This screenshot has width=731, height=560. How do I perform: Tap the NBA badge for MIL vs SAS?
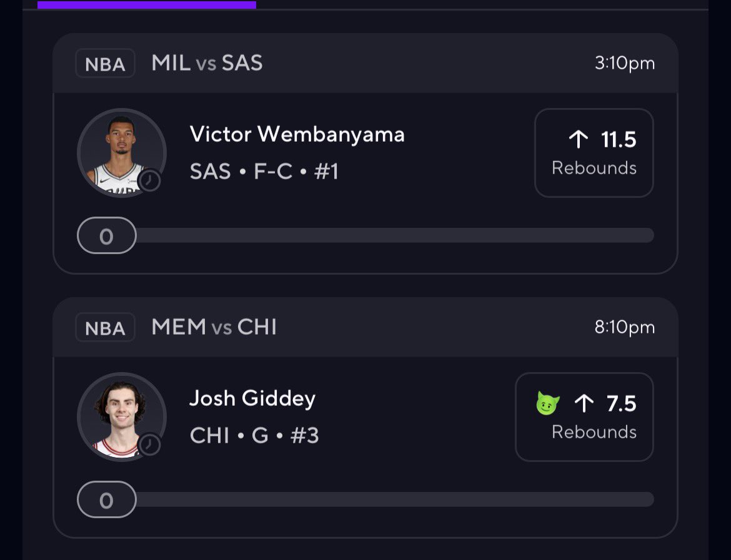(105, 64)
